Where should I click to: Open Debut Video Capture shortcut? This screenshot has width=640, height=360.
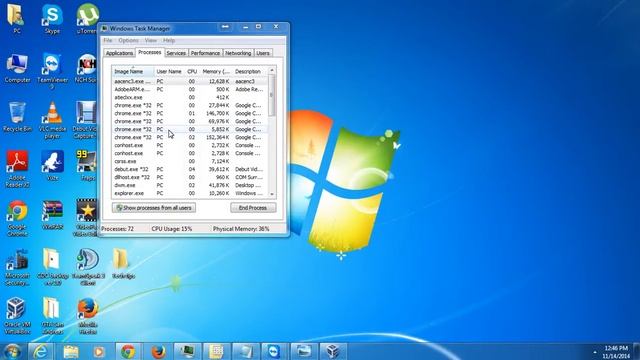(x=85, y=120)
